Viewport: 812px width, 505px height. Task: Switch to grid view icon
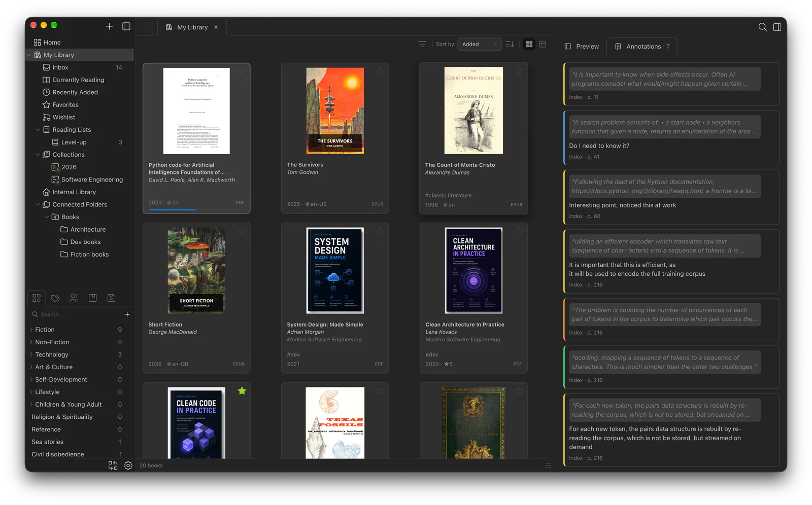click(529, 44)
